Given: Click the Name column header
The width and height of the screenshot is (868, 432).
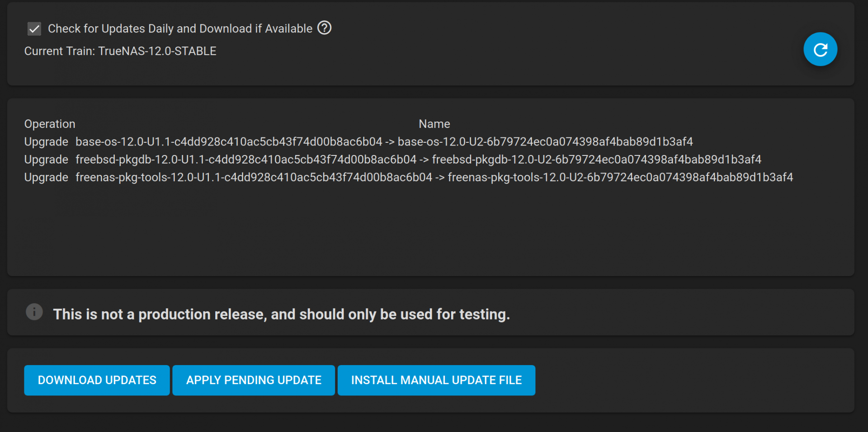Looking at the screenshot, I should pyautogui.click(x=434, y=124).
